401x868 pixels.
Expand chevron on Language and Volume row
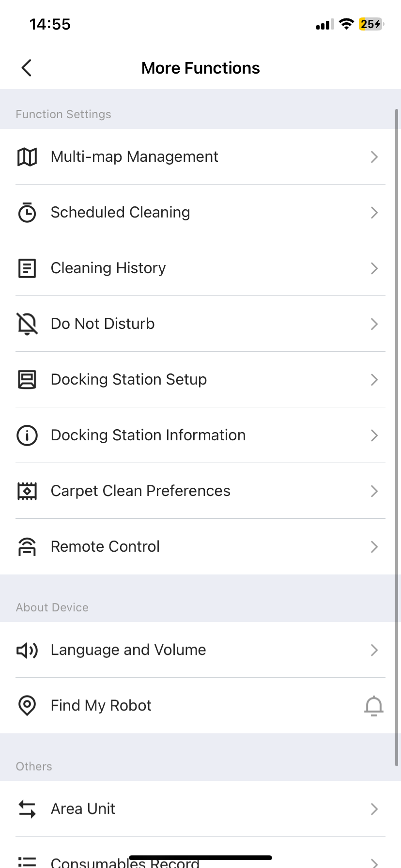[374, 650]
